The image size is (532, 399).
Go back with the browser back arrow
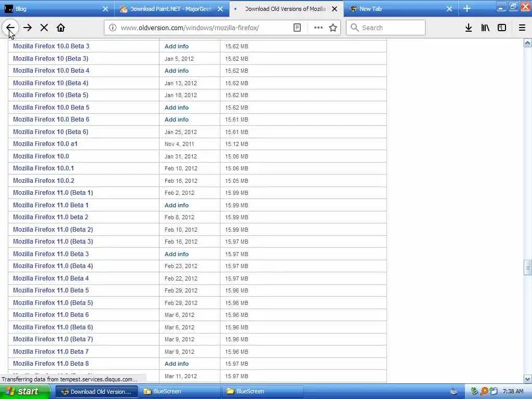10,28
